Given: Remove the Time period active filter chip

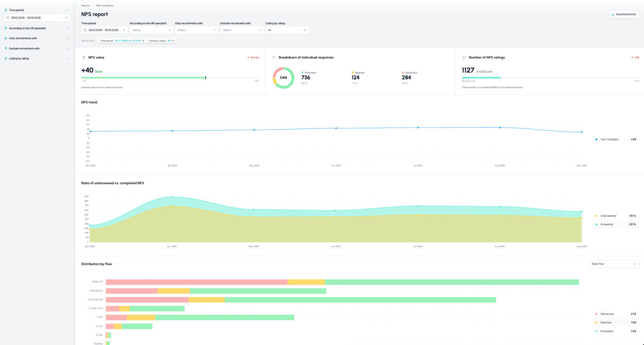Looking at the screenshot, I should (143, 41).
